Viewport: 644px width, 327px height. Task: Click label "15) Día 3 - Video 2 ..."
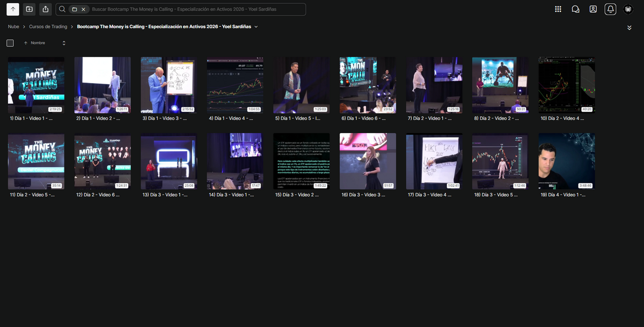click(x=297, y=195)
